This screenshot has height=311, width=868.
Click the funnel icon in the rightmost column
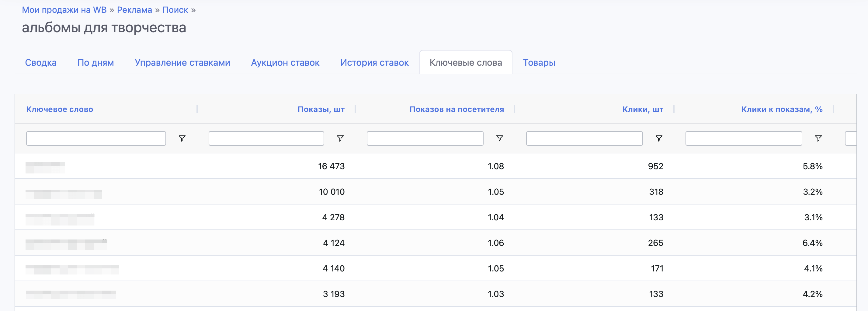click(818, 138)
